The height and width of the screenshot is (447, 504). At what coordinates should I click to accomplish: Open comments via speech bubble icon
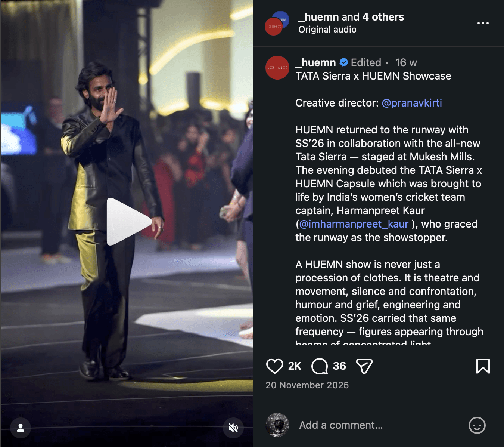point(320,366)
